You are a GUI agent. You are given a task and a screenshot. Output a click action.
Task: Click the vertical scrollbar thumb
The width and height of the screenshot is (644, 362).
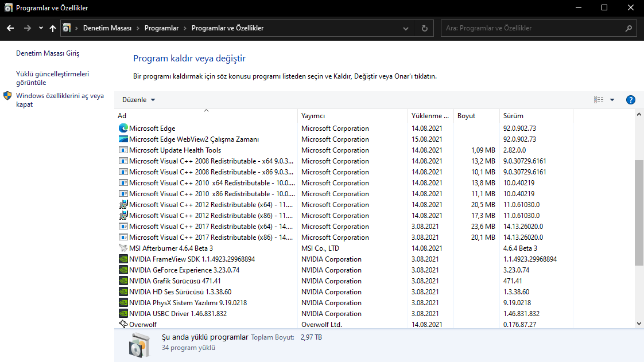coord(639,212)
